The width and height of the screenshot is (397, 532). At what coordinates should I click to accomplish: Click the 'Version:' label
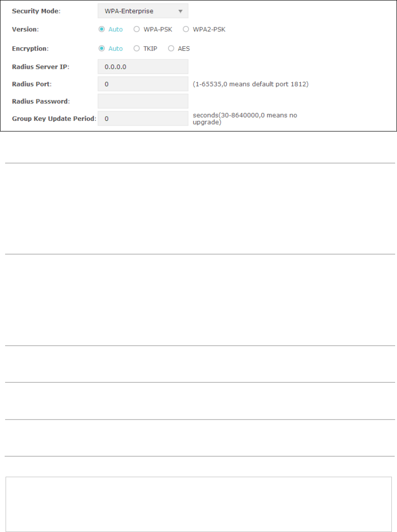coord(26,29)
